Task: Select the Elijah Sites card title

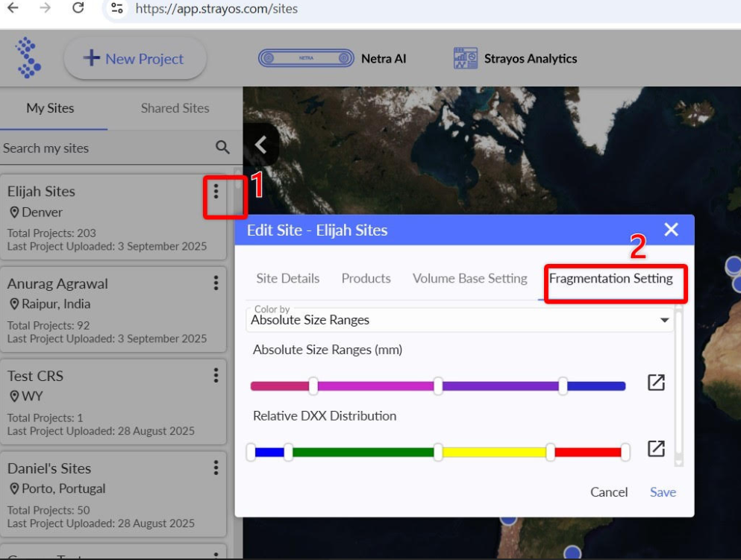Action: pos(41,191)
